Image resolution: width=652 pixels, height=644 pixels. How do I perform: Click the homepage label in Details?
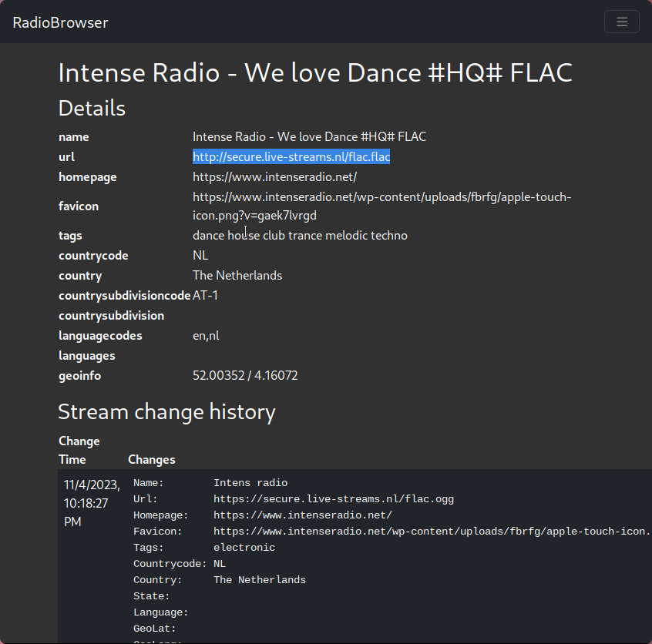(88, 177)
